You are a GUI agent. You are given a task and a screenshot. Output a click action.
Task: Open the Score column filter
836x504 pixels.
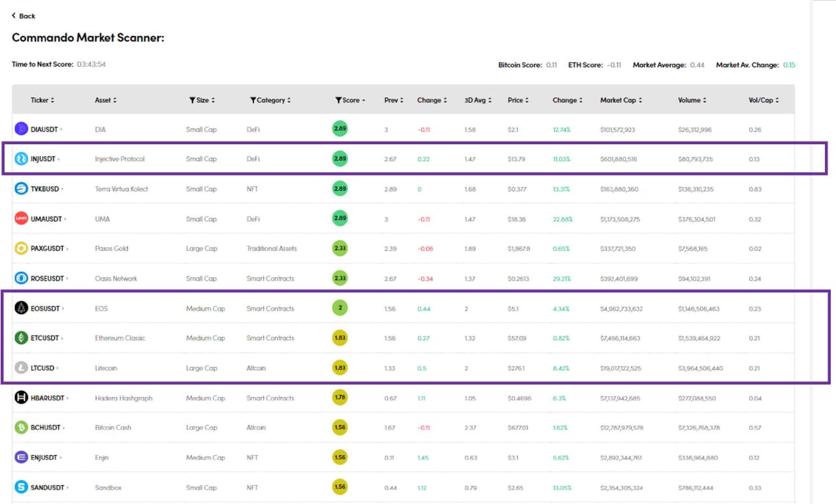(x=338, y=101)
